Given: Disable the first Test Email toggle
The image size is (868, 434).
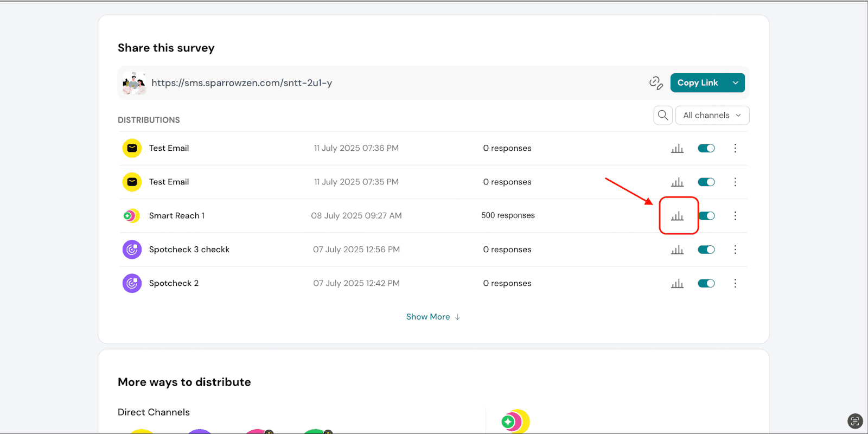Looking at the screenshot, I should tap(706, 148).
